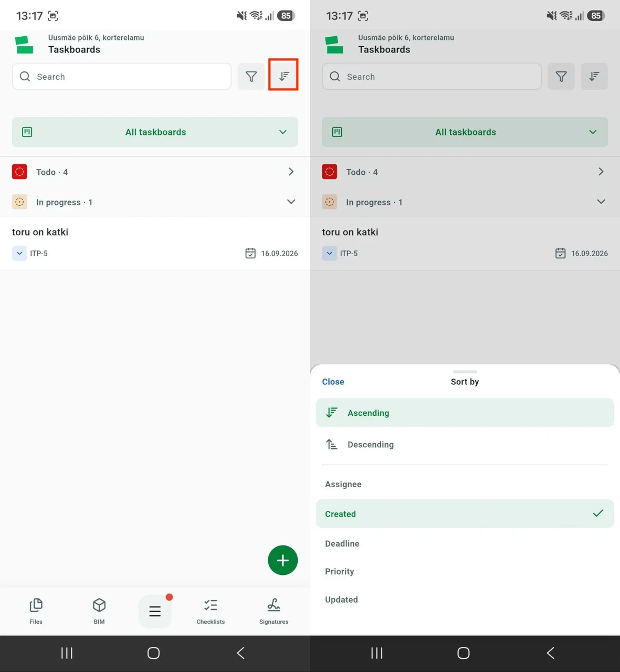This screenshot has width=620, height=672.
Task: Open the toru on katki task on left
Action: (x=155, y=243)
